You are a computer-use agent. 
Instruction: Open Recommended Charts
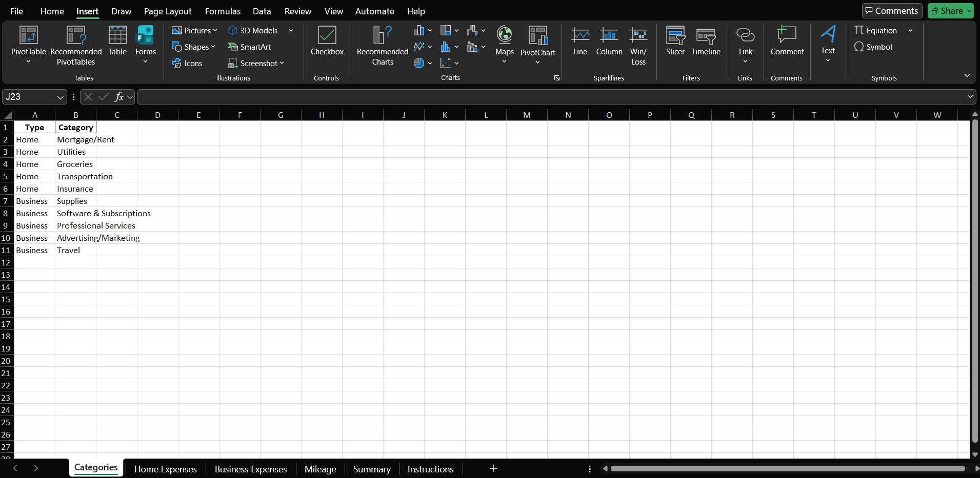click(x=382, y=45)
